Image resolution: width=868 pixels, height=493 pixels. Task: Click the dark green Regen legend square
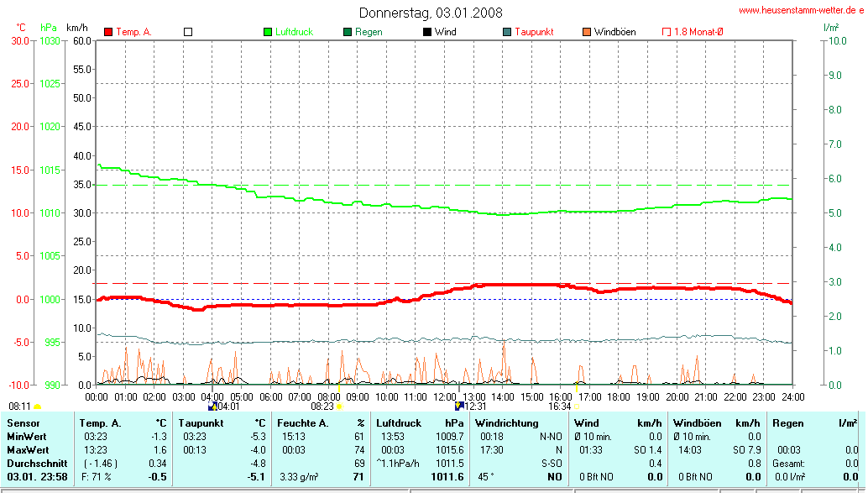(x=348, y=32)
